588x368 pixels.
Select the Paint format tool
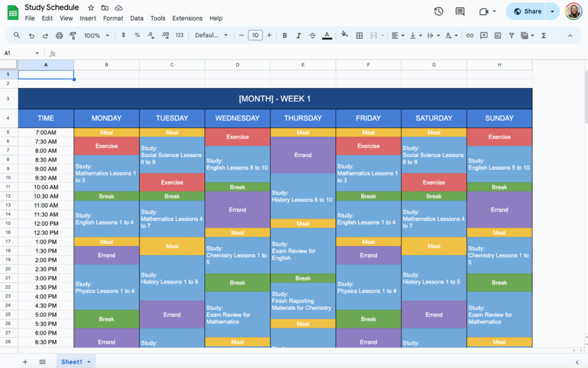(x=73, y=35)
